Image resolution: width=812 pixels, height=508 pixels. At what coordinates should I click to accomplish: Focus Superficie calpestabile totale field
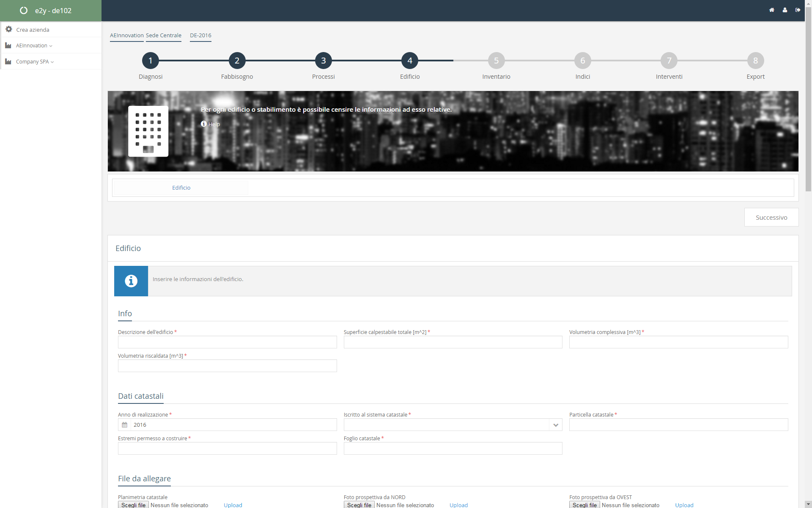pos(453,342)
